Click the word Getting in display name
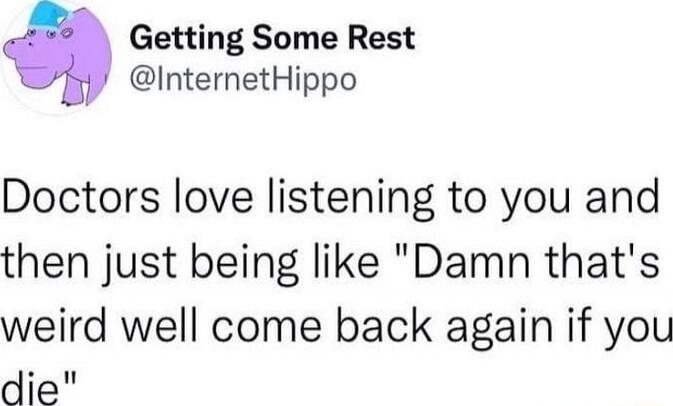673x406 pixels. tap(187, 39)
